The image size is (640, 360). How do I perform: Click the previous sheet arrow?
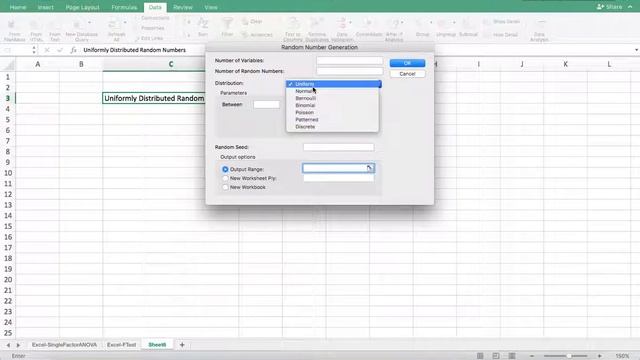tap(8, 345)
